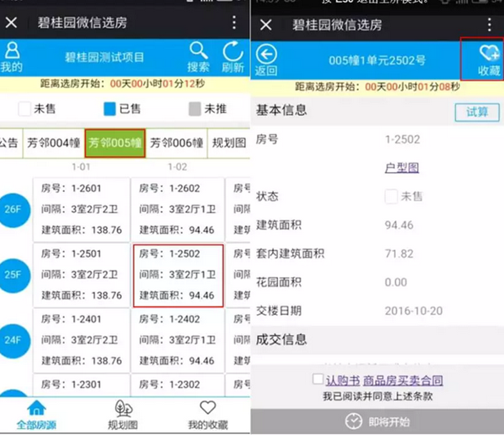The width and height of the screenshot is (504, 435).
Task: Click the blue 已售 legend box
Action: [x=109, y=108]
